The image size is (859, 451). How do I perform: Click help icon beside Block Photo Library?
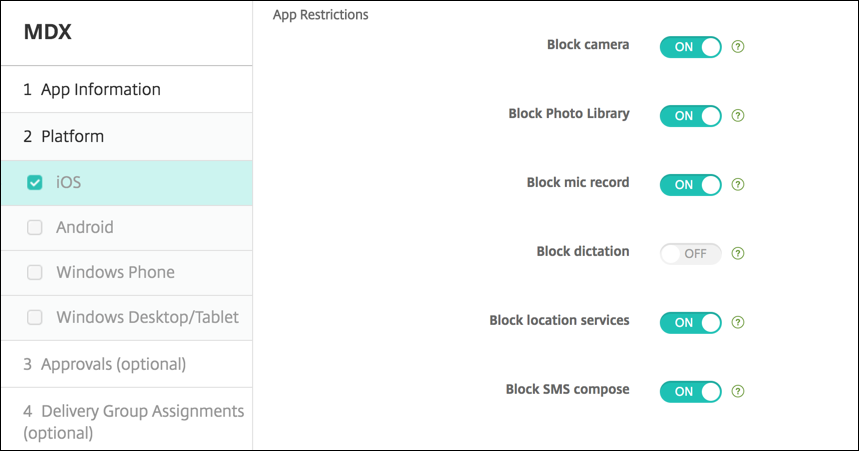[x=739, y=115]
